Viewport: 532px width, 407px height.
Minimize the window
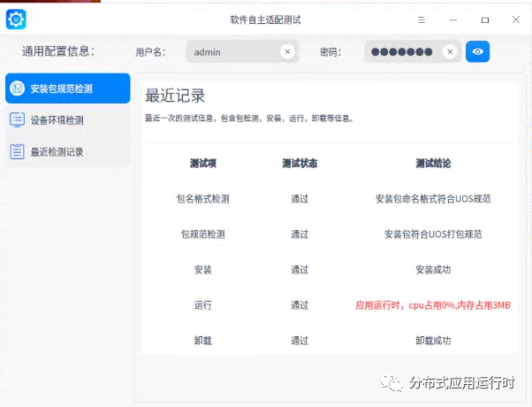click(453, 20)
